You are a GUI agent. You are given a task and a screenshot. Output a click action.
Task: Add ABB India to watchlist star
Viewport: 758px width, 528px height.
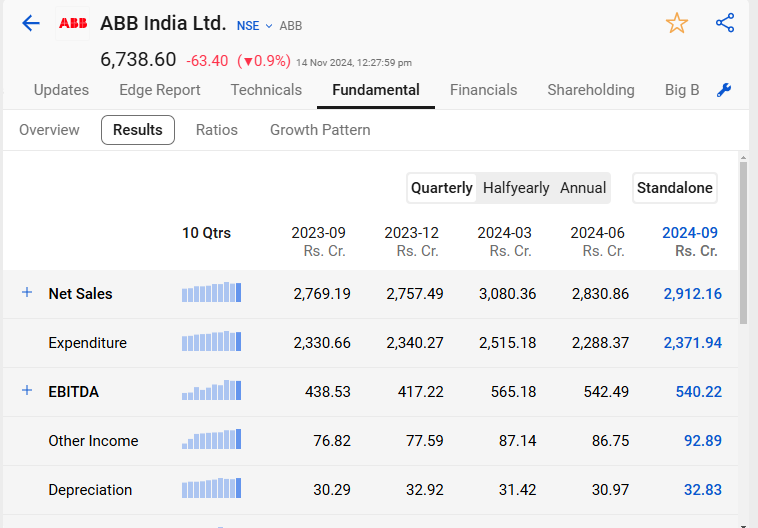click(x=676, y=23)
